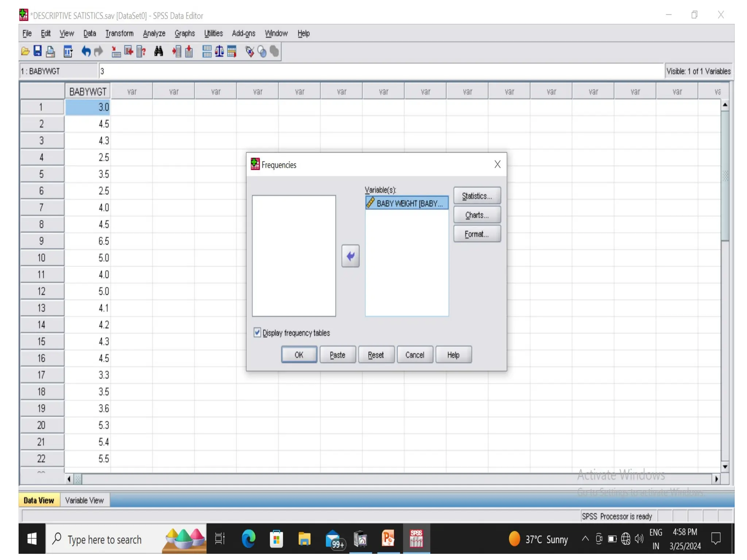This screenshot has height=560, width=747.
Task: Click the Undo arrow icon
Action: (86, 51)
